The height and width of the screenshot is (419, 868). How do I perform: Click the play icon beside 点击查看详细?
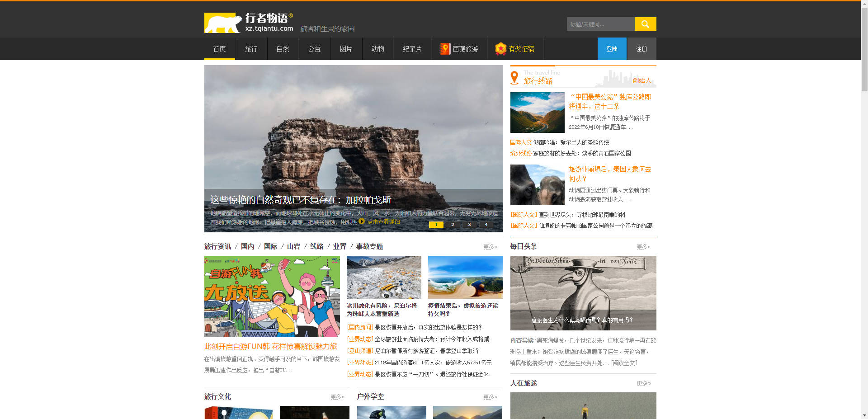tap(362, 221)
